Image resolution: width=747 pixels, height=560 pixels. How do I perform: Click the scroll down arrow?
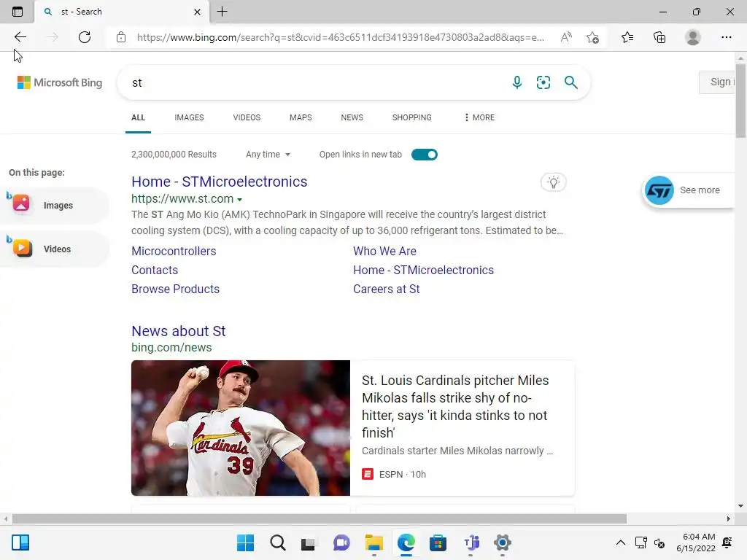[740, 506]
